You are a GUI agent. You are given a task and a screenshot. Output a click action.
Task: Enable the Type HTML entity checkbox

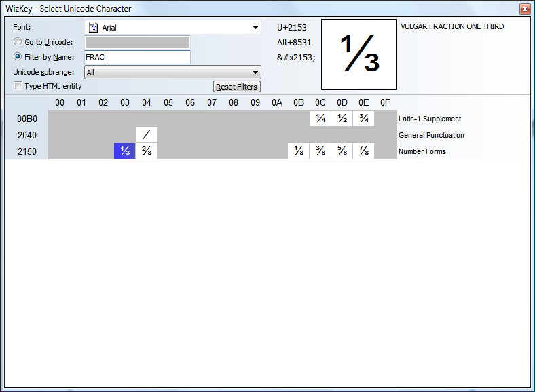18,86
